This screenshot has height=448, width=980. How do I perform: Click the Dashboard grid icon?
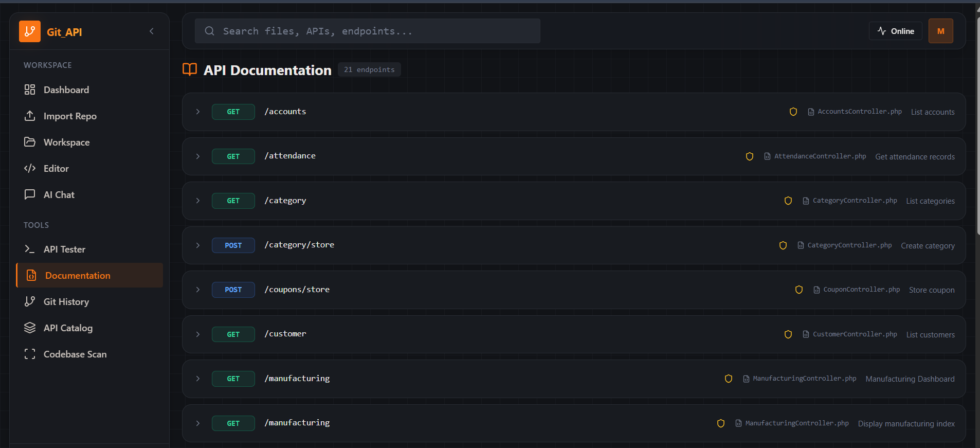[x=30, y=89]
